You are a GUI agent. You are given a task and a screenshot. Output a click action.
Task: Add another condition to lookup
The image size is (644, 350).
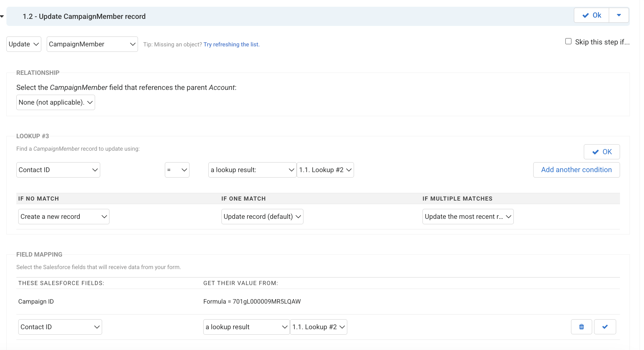pyautogui.click(x=576, y=170)
